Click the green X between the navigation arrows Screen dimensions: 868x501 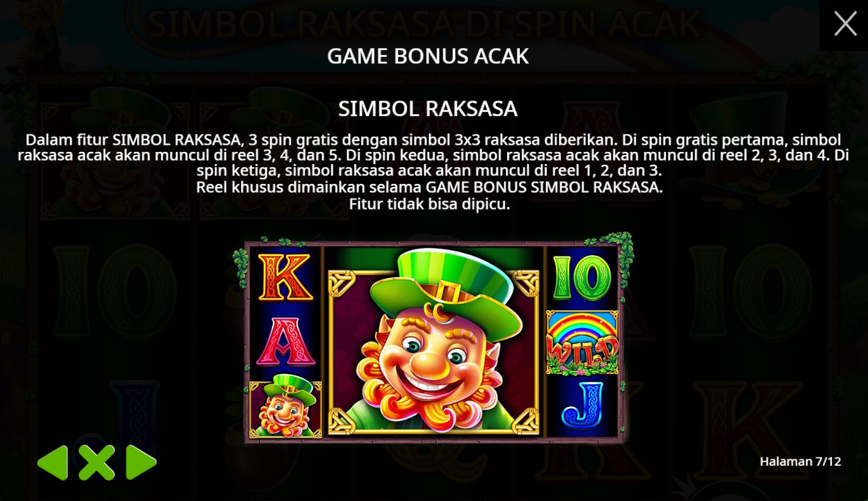click(x=97, y=463)
